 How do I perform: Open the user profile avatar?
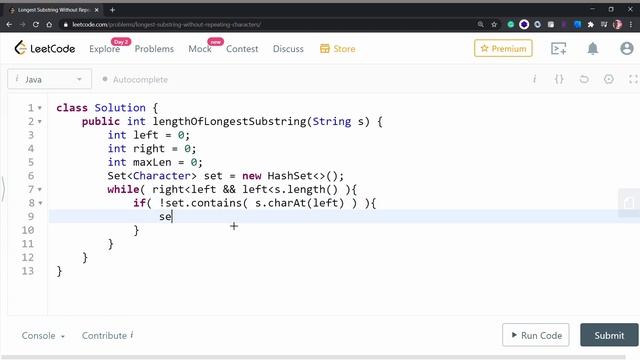pyautogui.click(x=627, y=49)
